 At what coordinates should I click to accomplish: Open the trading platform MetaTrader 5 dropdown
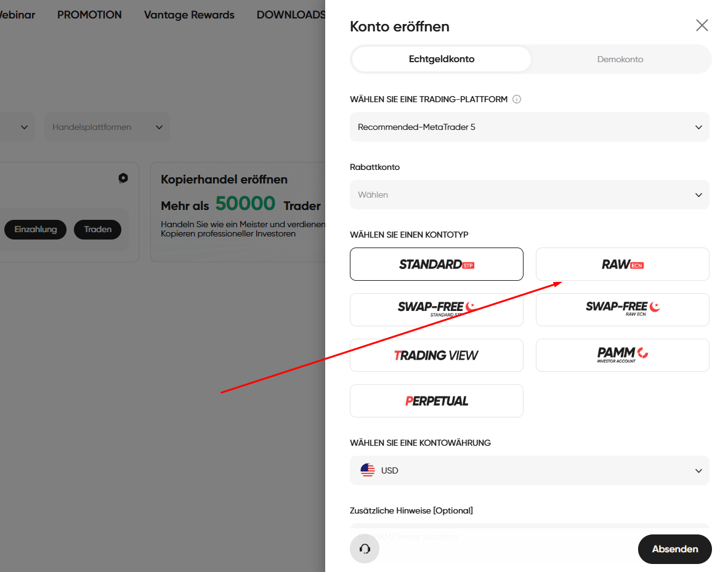pyautogui.click(x=529, y=127)
